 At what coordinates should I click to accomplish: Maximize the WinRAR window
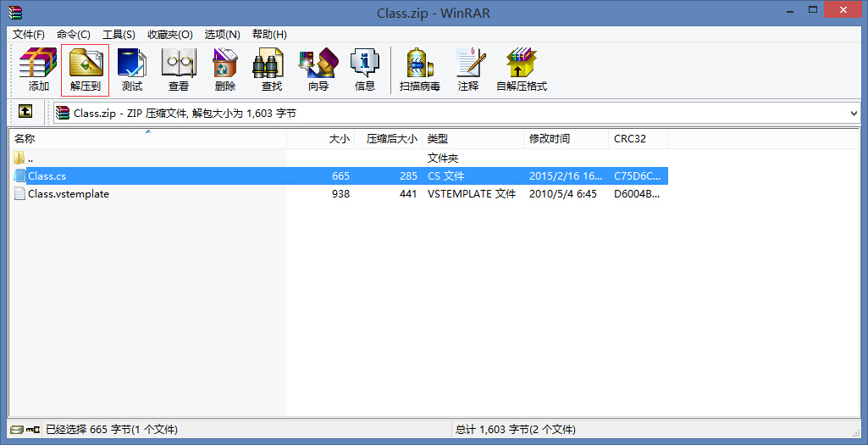tap(813, 10)
